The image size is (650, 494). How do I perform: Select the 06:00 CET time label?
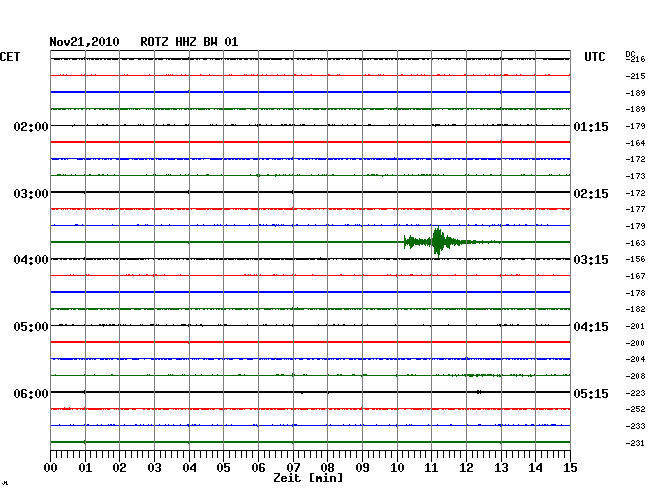coord(31,393)
